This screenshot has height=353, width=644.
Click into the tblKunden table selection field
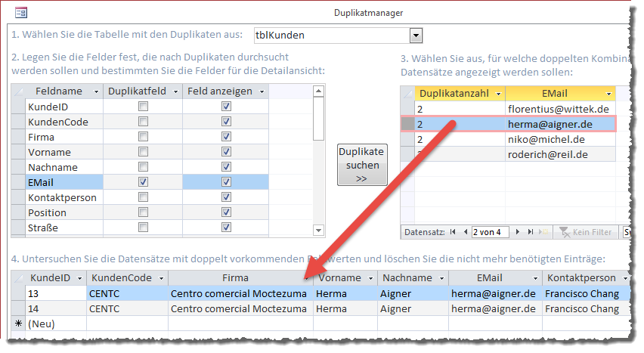pyautogui.click(x=332, y=36)
